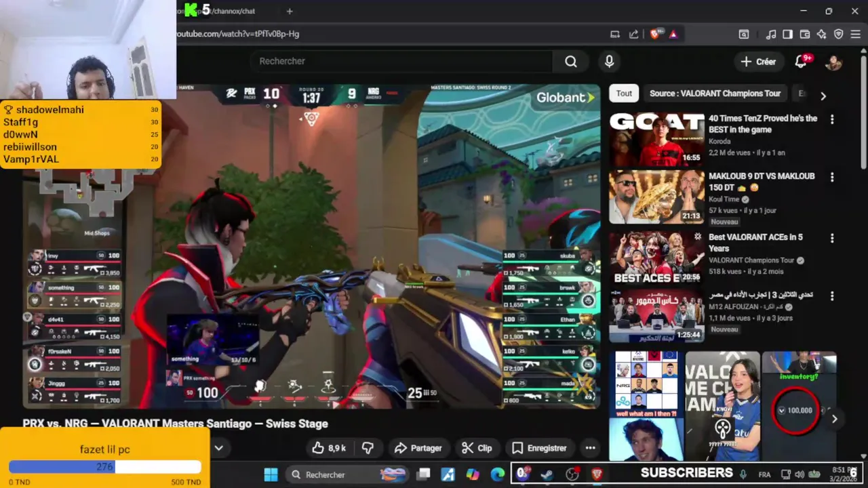Viewport: 868px width, 488px height.
Task: Click the Brave VPN shield icon
Action: coord(839,34)
